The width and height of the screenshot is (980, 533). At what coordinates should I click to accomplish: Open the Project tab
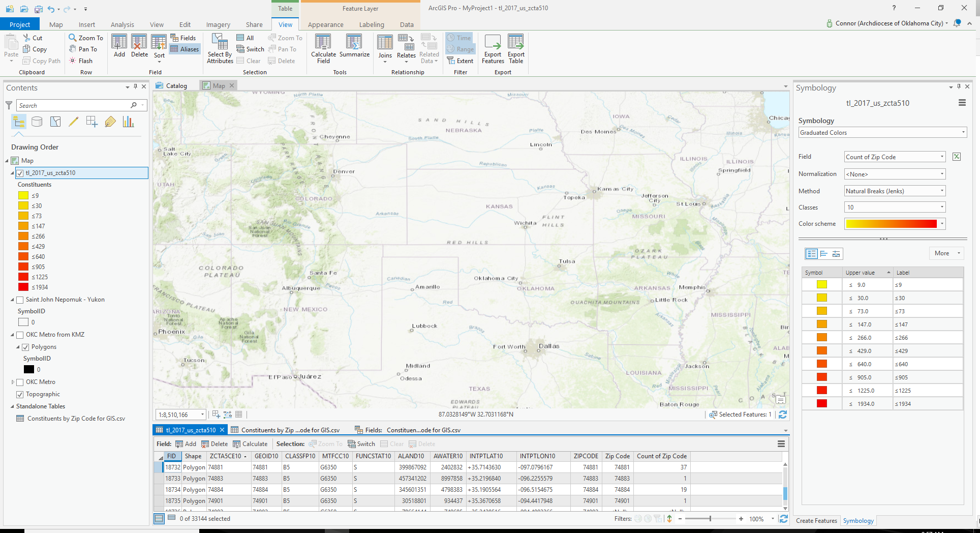[x=20, y=24]
